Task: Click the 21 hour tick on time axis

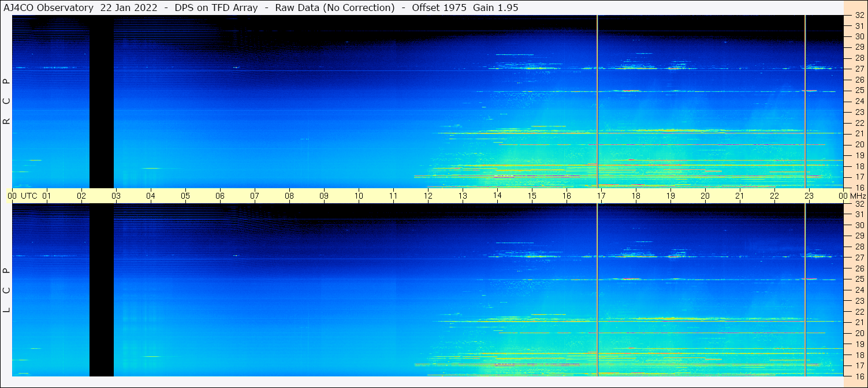Action: click(740, 196)
